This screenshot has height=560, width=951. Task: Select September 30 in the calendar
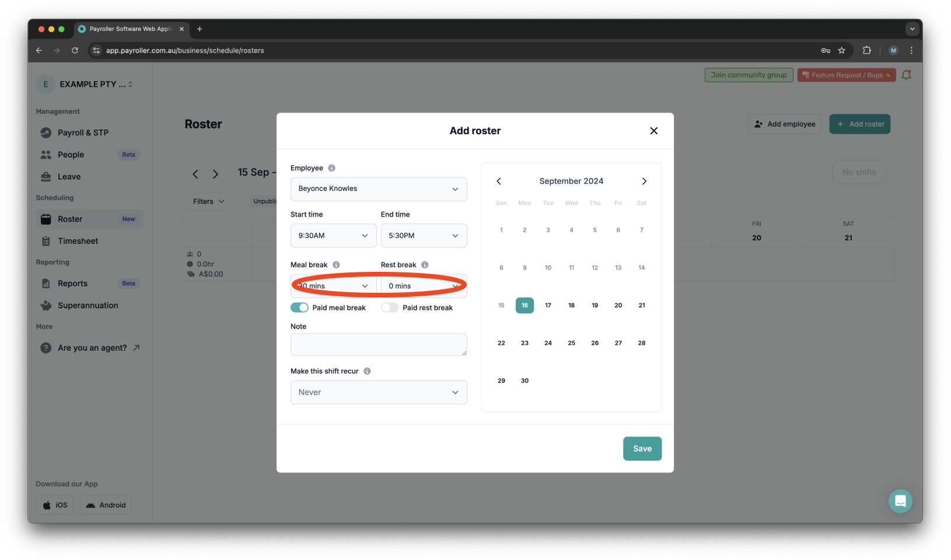pyautogui.click(x=525, y=380)
